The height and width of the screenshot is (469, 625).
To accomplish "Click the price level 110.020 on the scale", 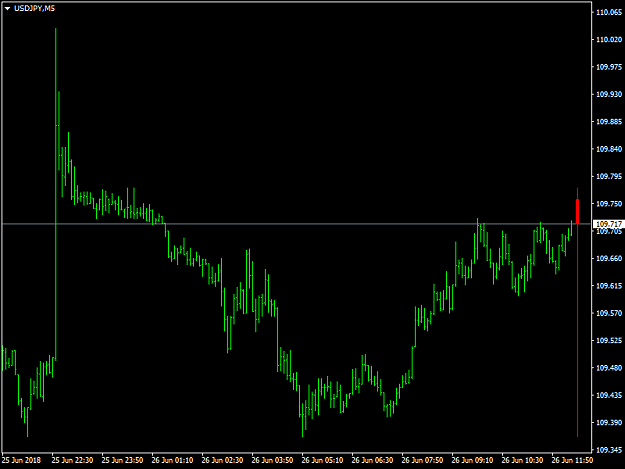I will 609,39.
